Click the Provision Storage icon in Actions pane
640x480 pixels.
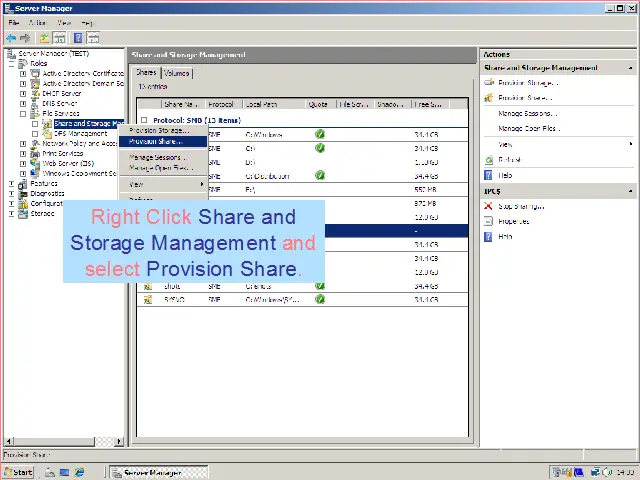point(489,83)
